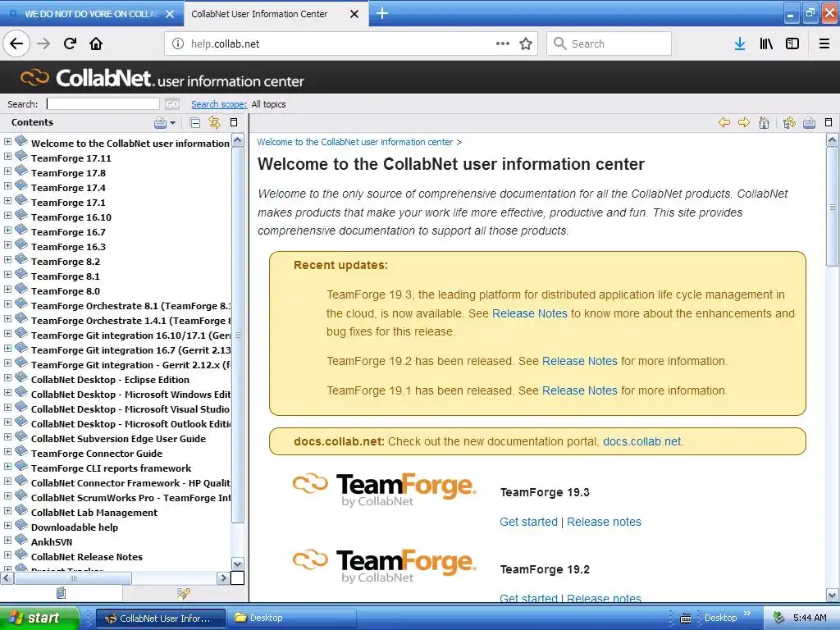Maximize the content pane
Screen dimensions: 840x630
829,122
